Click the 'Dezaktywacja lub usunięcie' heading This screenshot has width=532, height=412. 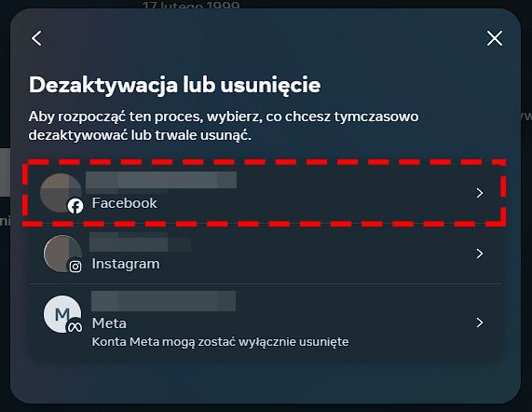175,85
